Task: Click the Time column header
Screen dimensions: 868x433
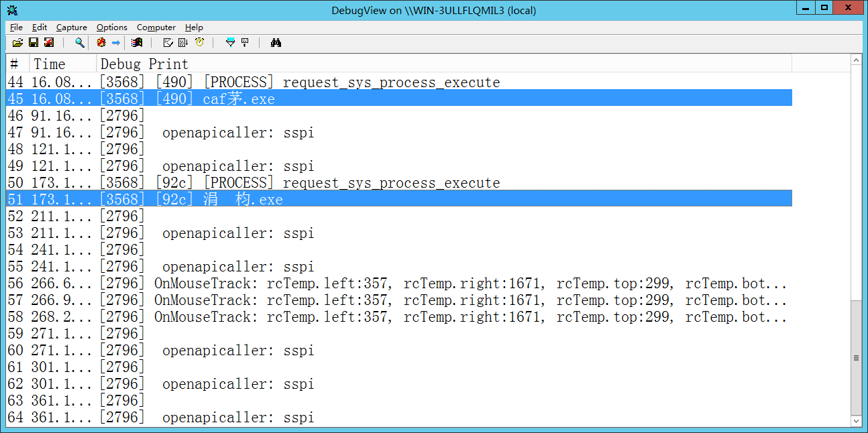Action: click(x=64, y=64)
